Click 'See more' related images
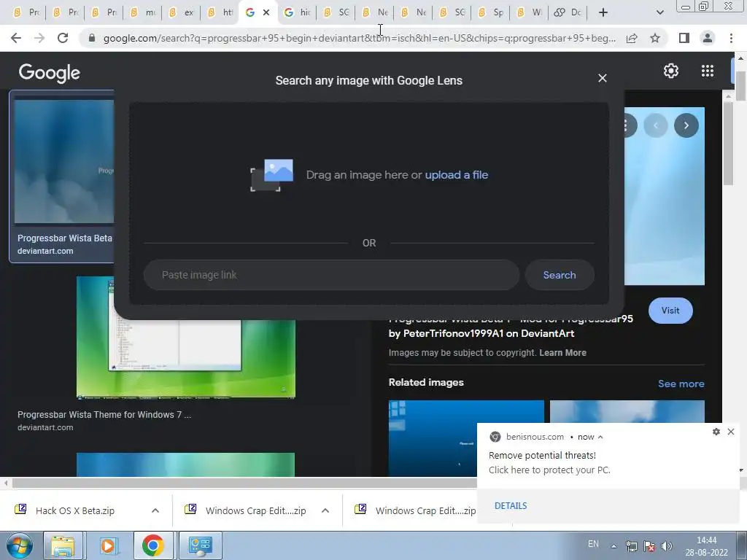The width and height of the screenshot is (747, 560). 681,384
